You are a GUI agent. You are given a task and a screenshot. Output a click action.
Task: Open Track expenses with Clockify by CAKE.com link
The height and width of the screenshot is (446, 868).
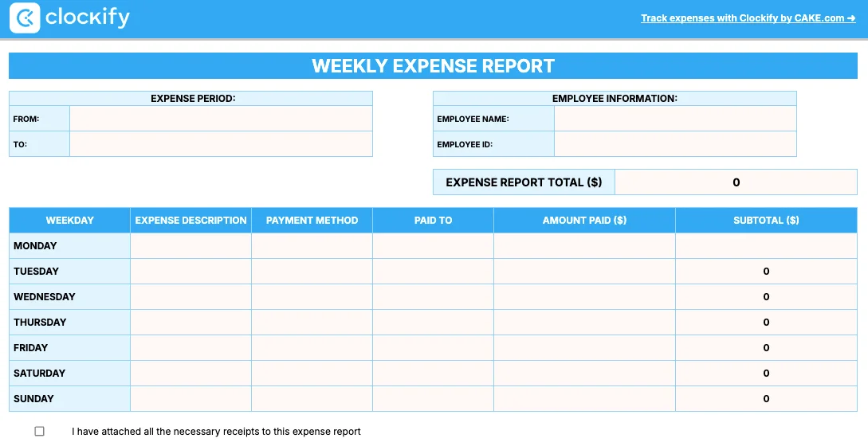(748, 18)
